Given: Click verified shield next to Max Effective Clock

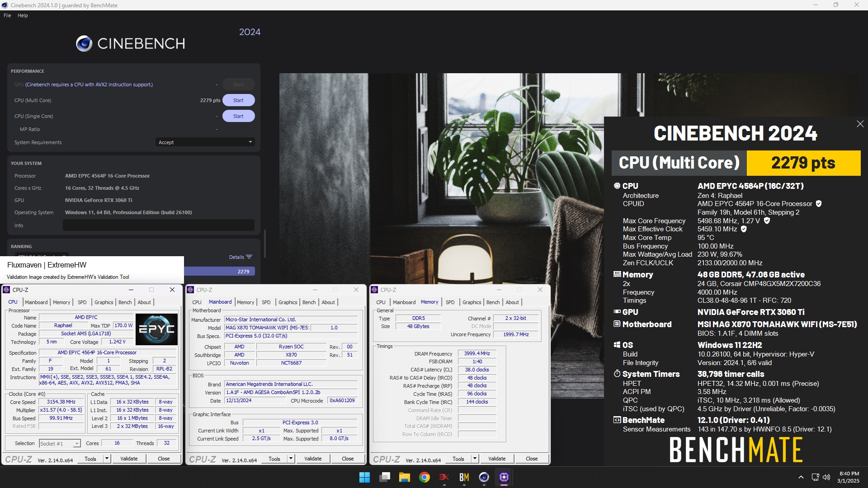Looking at the screenshot, I should (x=744, y=229).
